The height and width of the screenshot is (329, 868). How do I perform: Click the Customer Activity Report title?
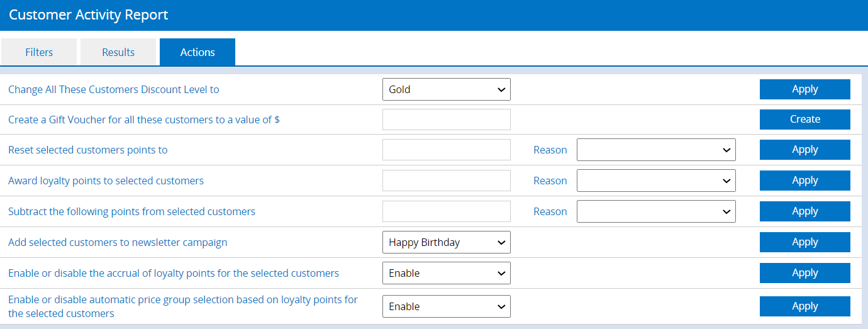click(x=89, y=14)
